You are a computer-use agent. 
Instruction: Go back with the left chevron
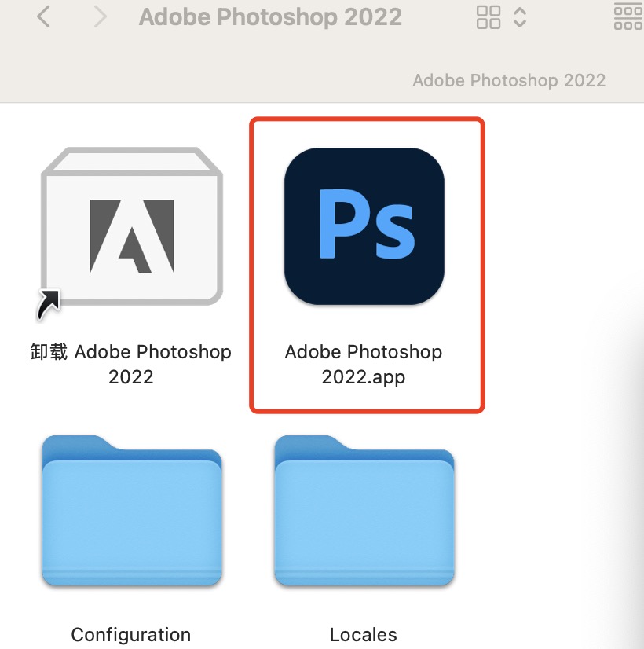click(44, 16)
